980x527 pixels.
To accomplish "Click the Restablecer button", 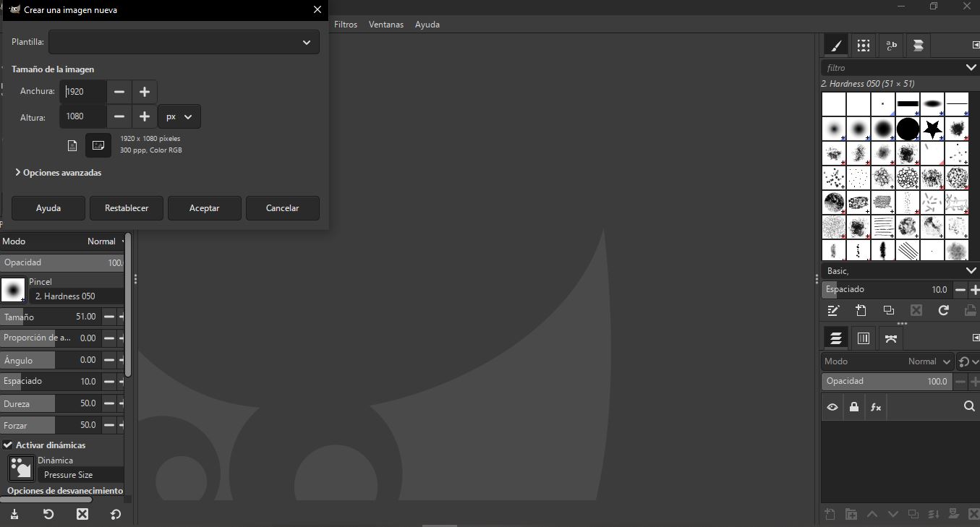I will pos(127,207).
